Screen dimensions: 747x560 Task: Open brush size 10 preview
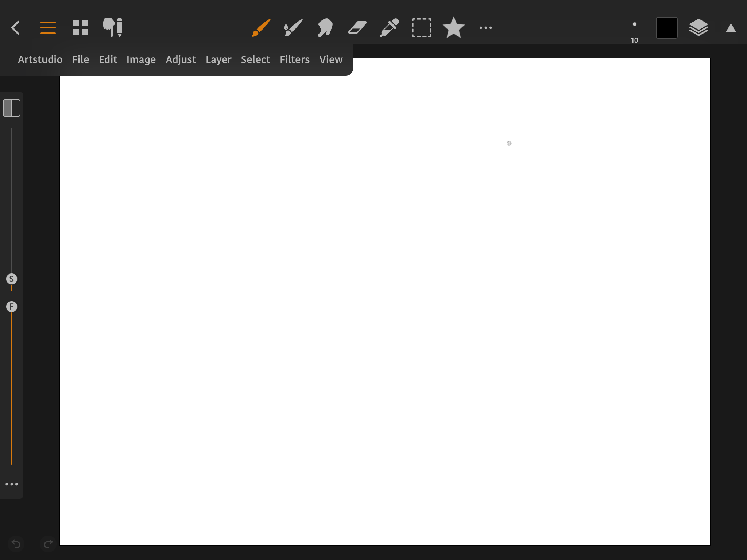tap(634, 29)
